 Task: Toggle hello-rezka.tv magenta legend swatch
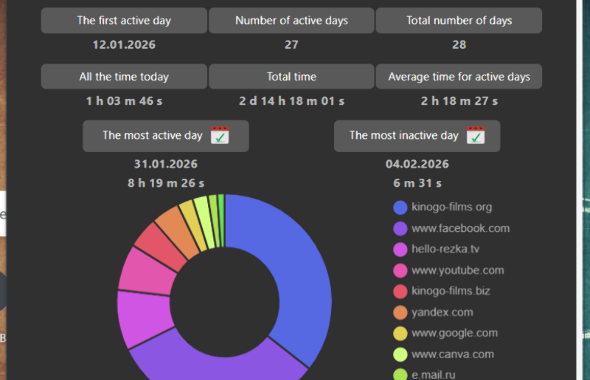400,249
